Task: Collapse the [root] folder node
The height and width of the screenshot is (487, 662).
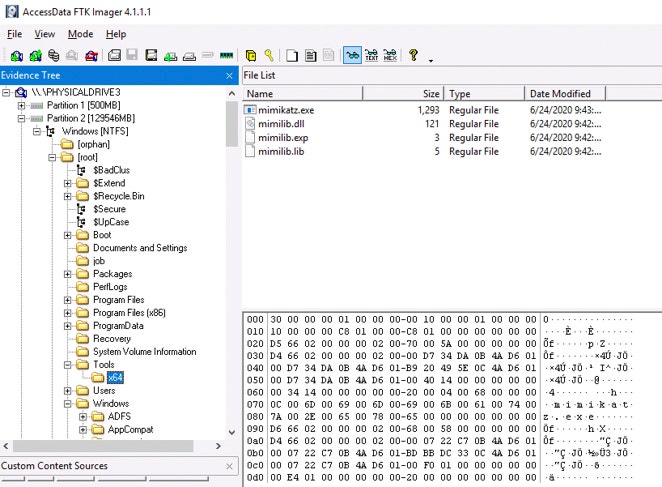Action: [x=52, y=157]
